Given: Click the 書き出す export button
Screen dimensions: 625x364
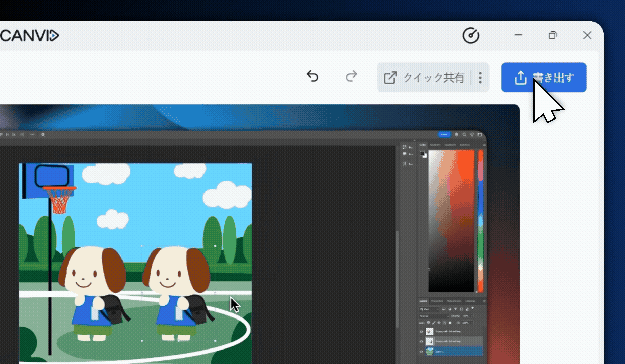Looking at the screenshot, I should pos(544,77).
